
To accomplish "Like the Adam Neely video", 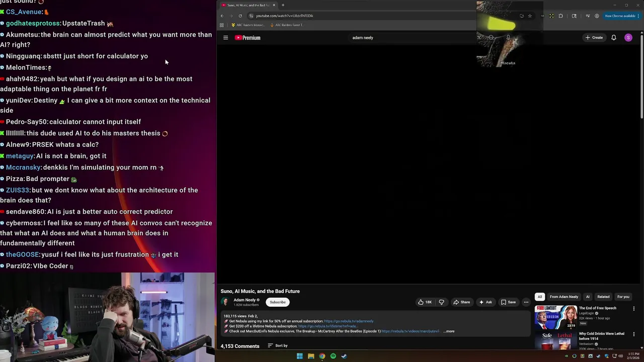I will point(425,302).
